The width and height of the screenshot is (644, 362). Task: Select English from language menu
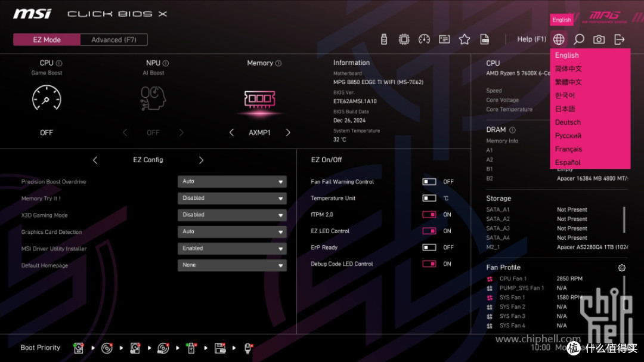point(590,55)
